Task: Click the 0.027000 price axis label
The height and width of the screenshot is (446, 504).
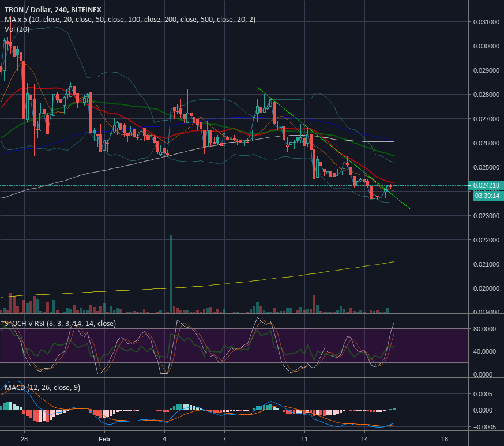Action: (x=486, y=119)
